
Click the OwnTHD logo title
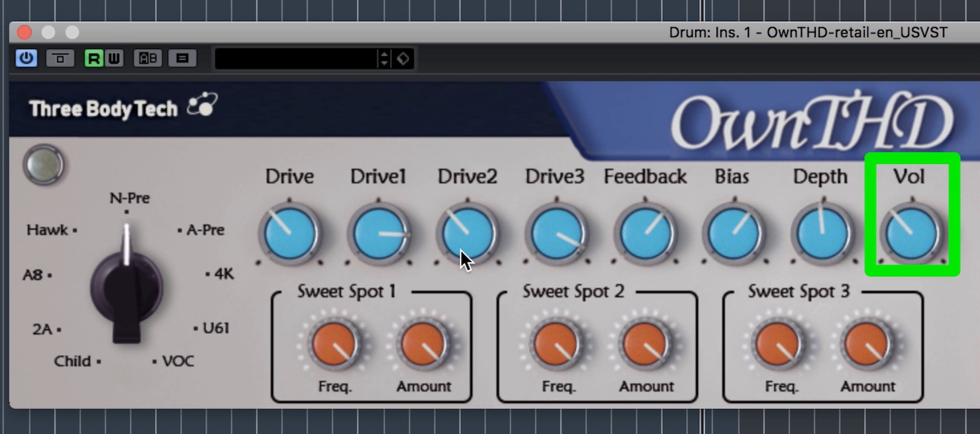click(812, 123)
